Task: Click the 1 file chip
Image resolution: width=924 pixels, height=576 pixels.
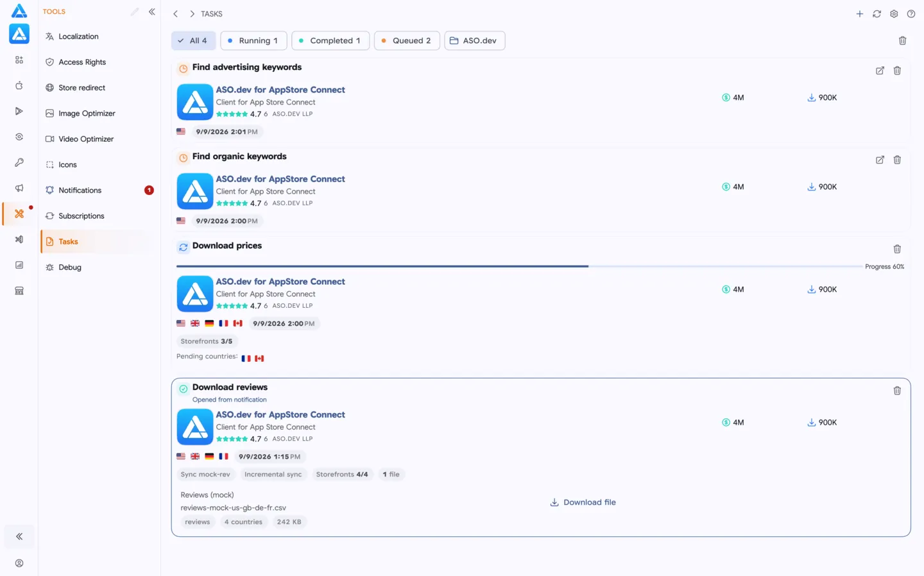Action: pyautogui.click(x=391, y=475)
